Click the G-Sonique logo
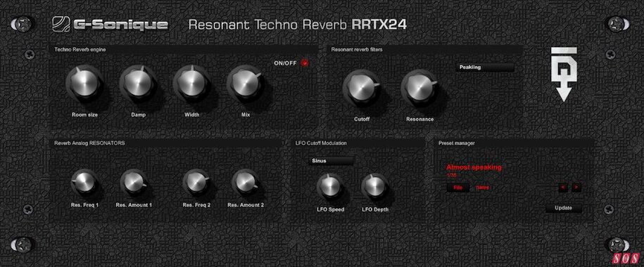The image size is (644, 267). pyautogui.click(x=110, y=25)
